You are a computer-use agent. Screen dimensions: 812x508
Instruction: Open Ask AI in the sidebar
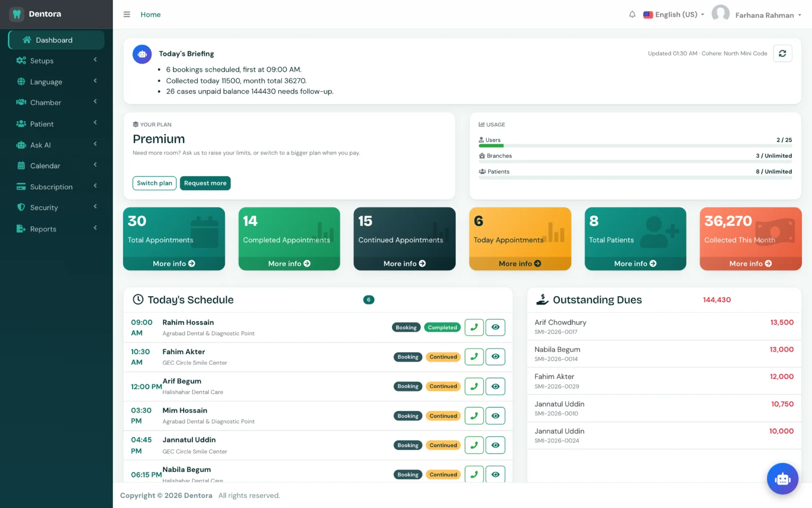[56, 145]
